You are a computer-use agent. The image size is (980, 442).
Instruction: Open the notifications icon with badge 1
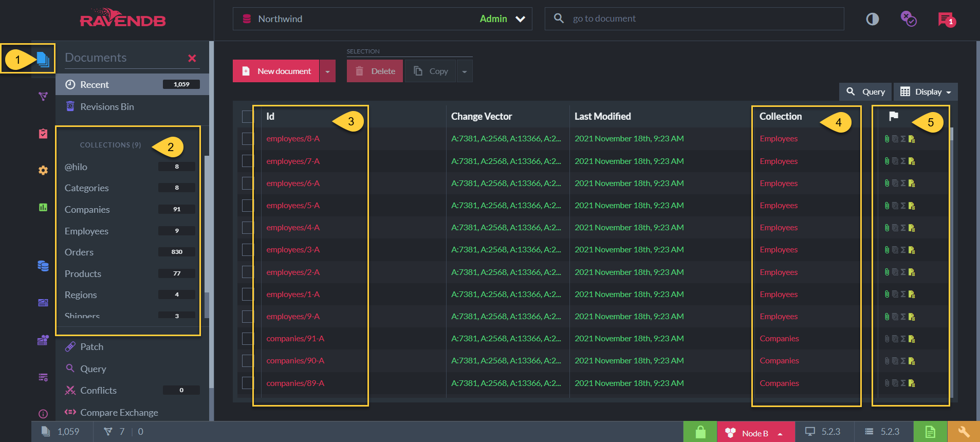(x=946, y=20)
